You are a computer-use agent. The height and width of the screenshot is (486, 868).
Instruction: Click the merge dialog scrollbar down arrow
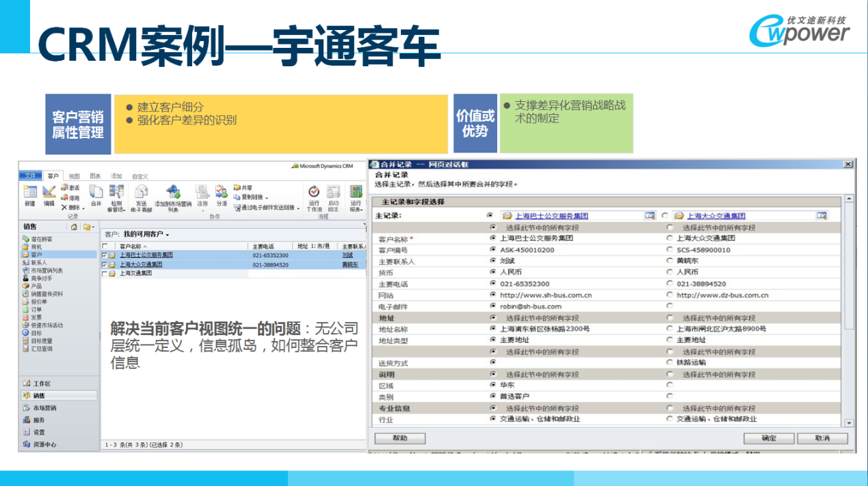849,424
